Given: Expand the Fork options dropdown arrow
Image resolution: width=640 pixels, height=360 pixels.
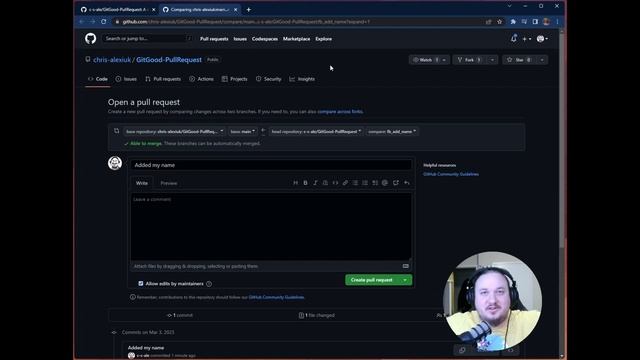Looking at the screenshot, I should (x=493, y=60).
